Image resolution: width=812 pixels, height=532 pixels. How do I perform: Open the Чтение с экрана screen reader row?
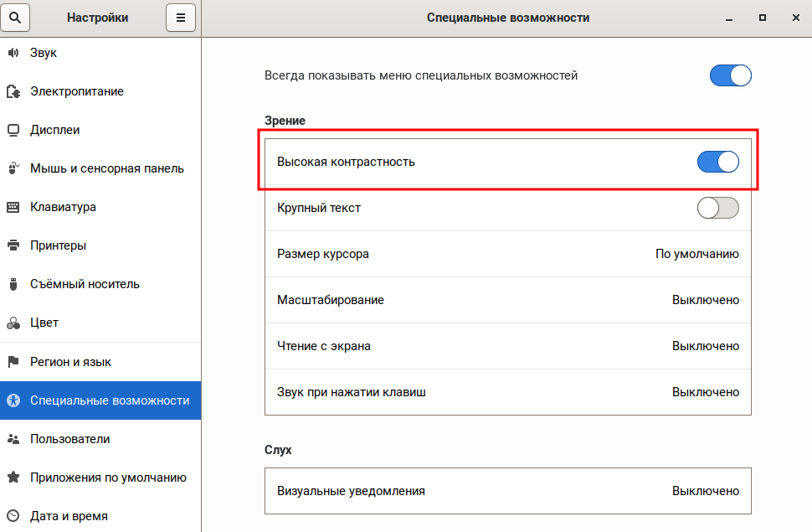coord(507,346)
